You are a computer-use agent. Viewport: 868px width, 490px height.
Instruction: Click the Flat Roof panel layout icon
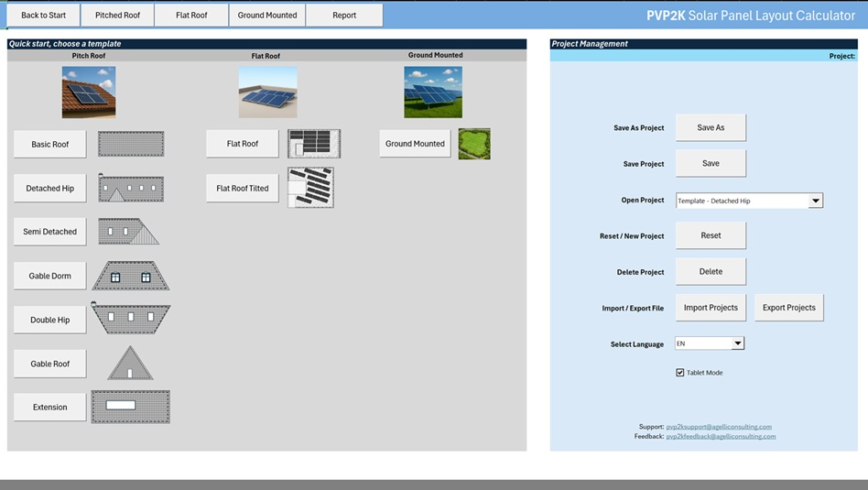click(314, 144)
